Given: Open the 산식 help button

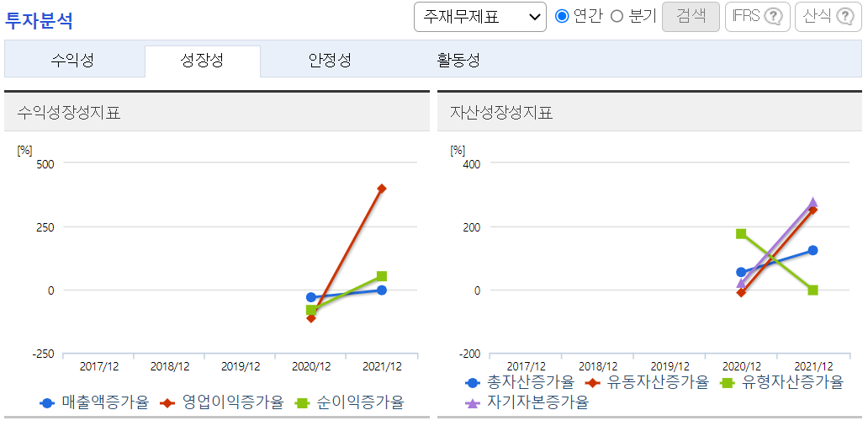Looking at the screenshot, I should (x=828, y=17).
